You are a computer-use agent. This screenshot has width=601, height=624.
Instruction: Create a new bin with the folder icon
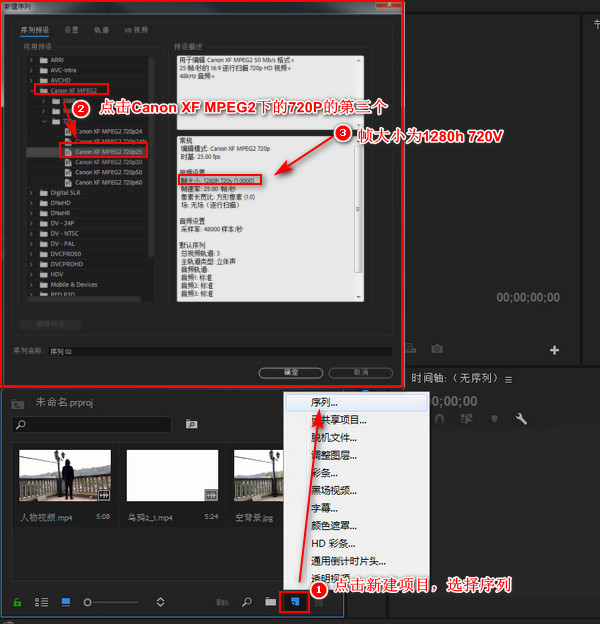[271, 601]
